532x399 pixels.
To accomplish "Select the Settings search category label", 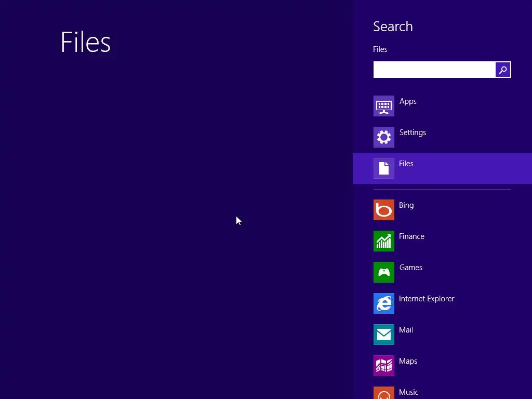I will (413, 132).
